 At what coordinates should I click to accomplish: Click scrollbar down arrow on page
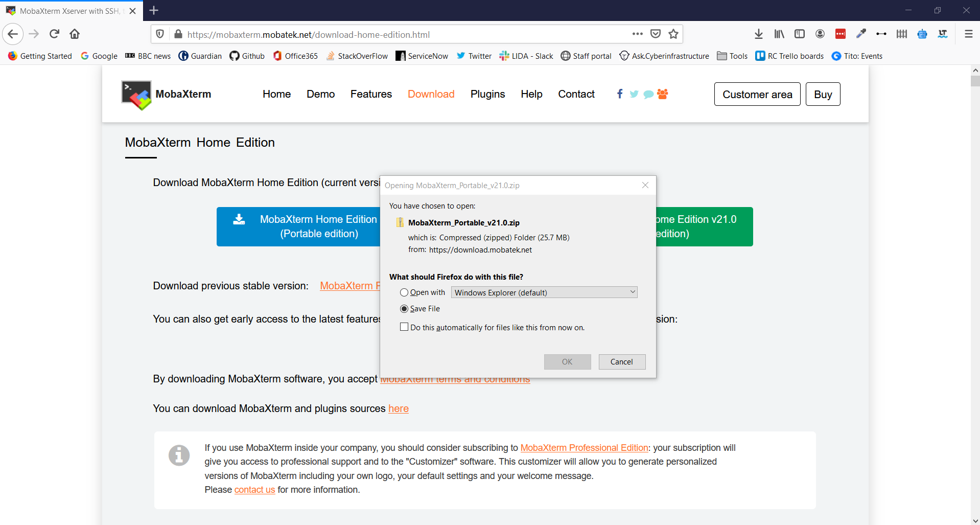[x=975, y=520]
